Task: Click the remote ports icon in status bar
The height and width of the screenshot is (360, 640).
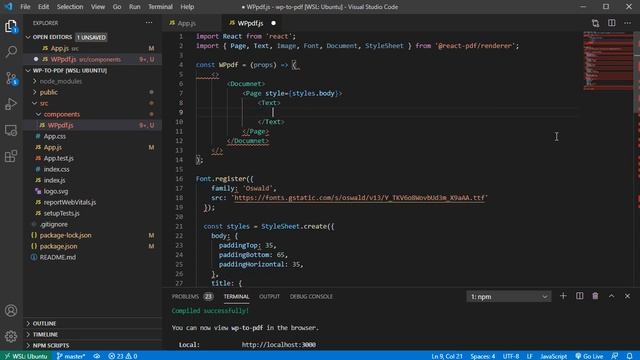Action: pos(97,356)
